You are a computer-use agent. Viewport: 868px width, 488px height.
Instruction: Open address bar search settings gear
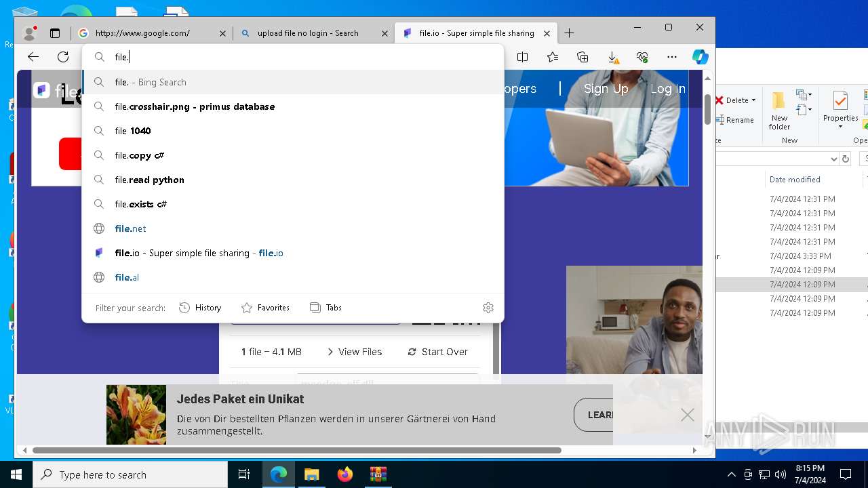point(488,308)
